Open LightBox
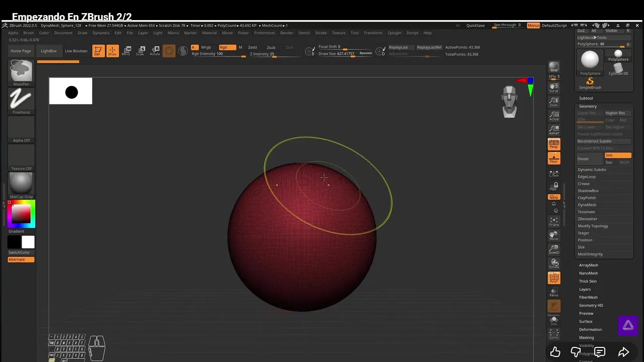This screenshot has height=362, width=644. (49, 51)
